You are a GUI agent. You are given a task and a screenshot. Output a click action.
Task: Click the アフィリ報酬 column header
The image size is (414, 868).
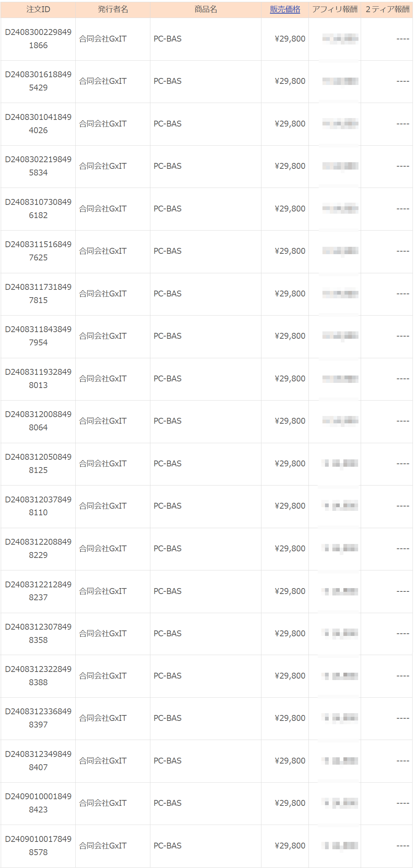335,10
